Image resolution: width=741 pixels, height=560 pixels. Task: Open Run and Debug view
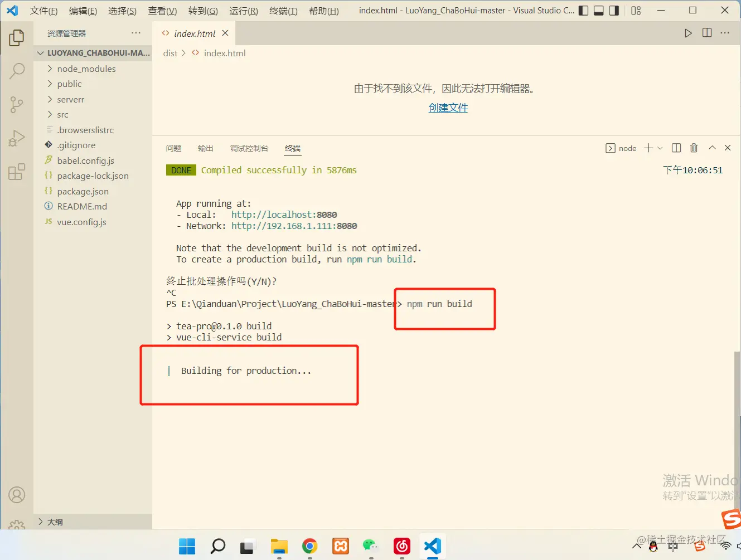coord(17,138)
